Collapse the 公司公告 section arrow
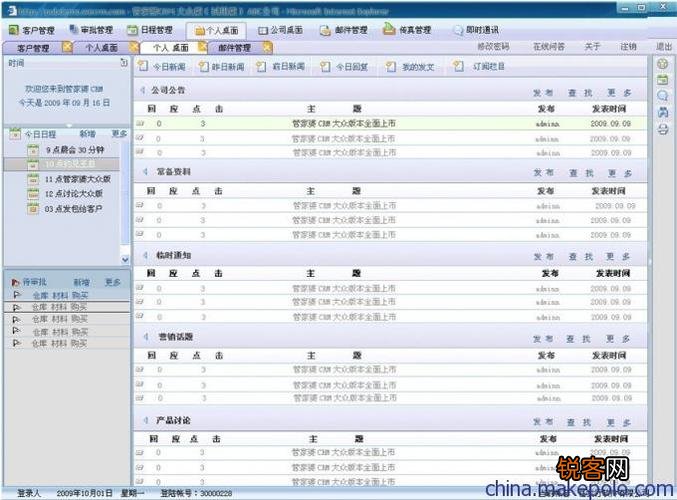 coord(144,91)
